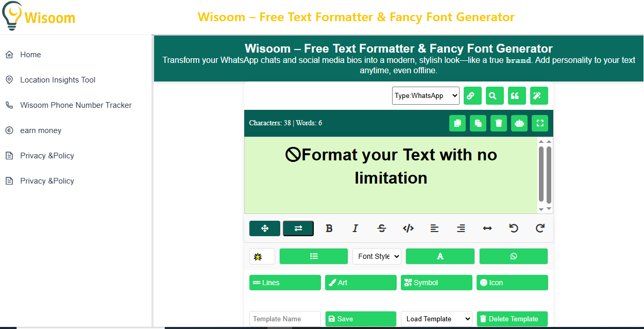
Task: Click the quotation marks button
Action: pyautogui.click(x=517, y=95)
